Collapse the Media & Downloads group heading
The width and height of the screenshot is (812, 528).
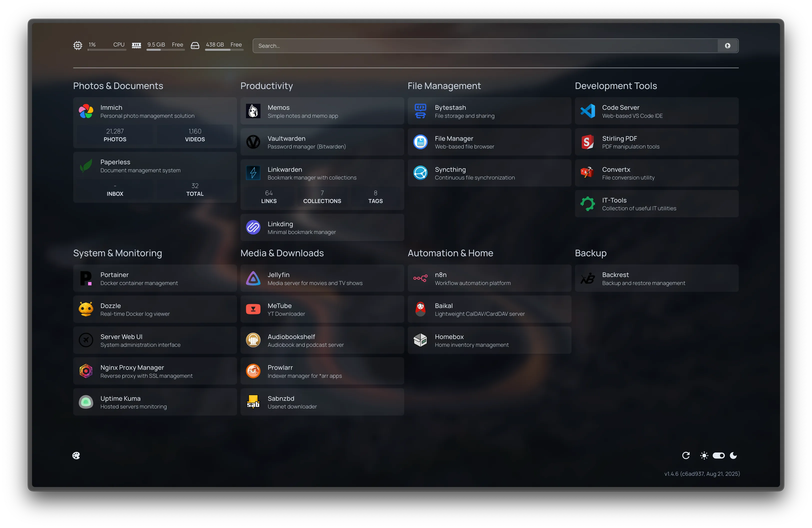[282, 253]
